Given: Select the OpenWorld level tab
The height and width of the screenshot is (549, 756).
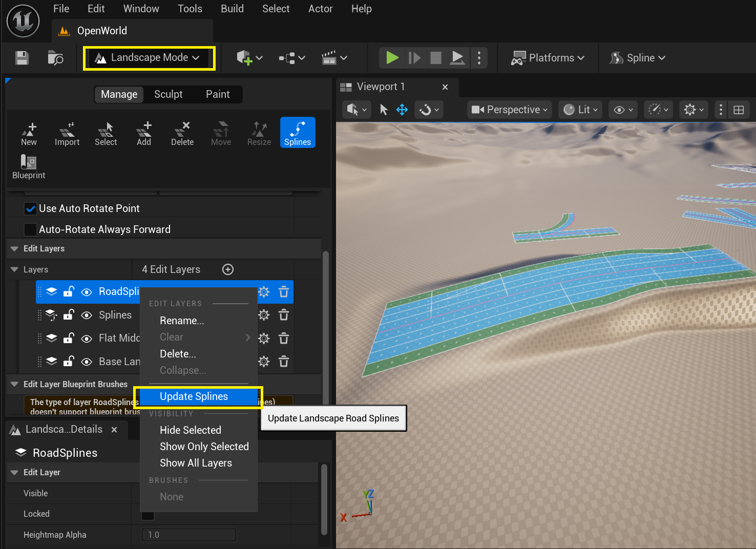Looking at the screenshot, I should 132,31.
